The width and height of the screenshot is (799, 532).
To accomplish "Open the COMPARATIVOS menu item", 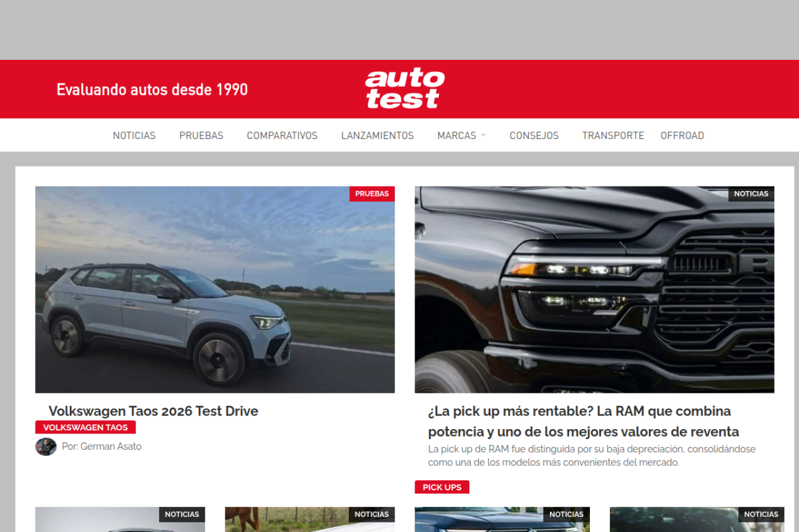I will pos(282,135).
